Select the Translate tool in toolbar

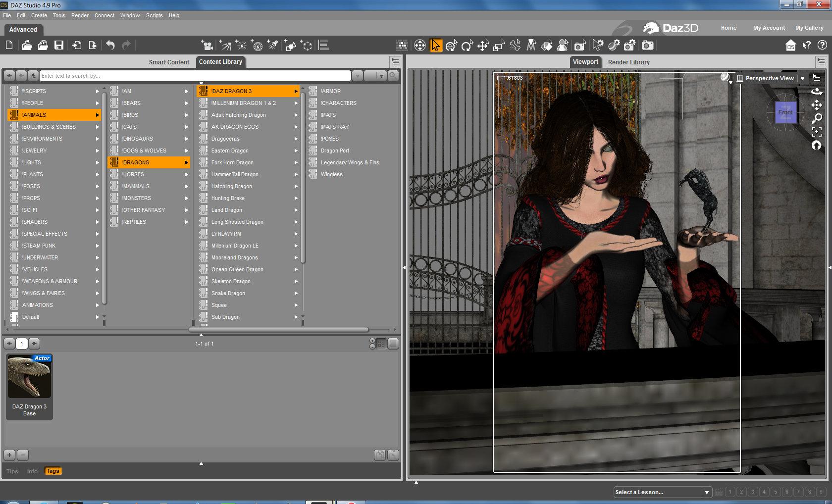(483, 46)
